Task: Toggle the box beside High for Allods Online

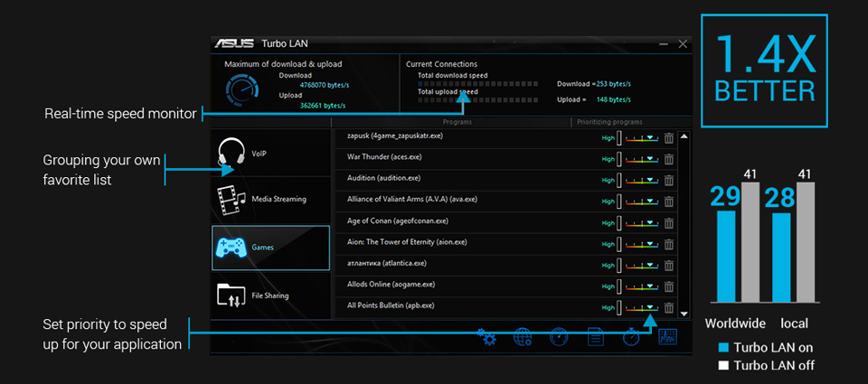Action: (x=619, y=286)
